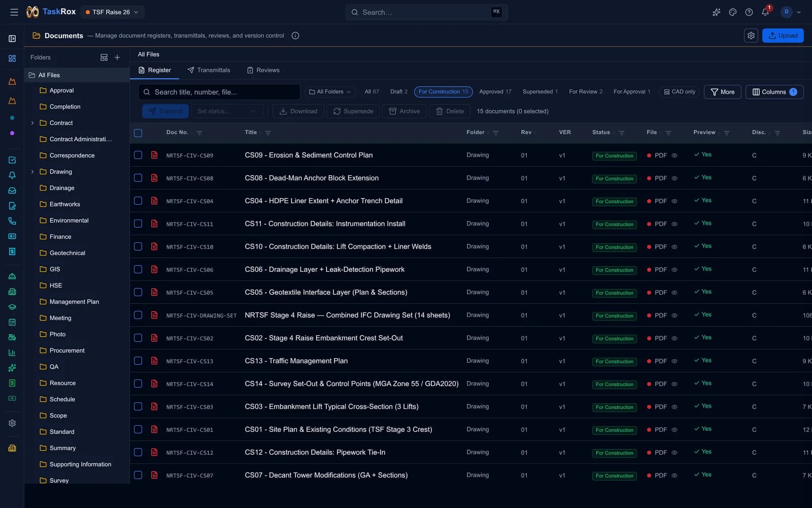Open dashboard grid icon in sidebar
The image size is (812, 508).
(12, 58)
